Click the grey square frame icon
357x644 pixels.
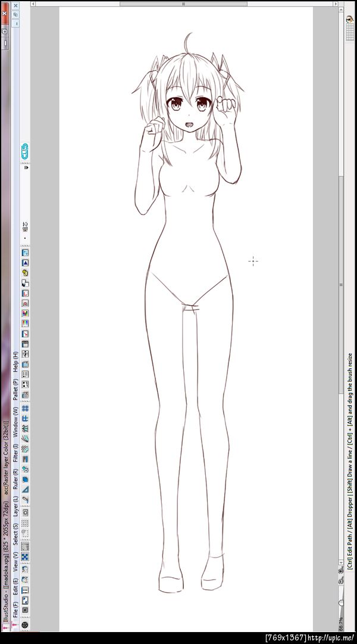(x=25, y=610)
